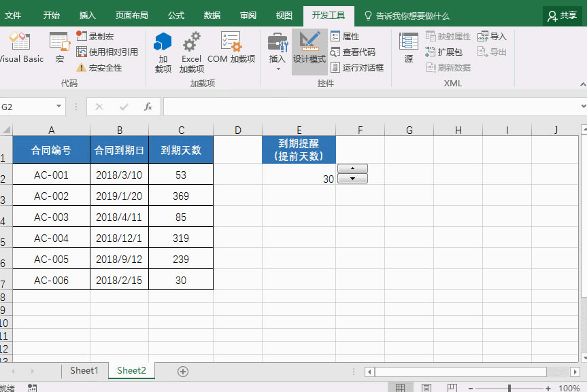Switch to the 公式 formulas tab
The height and width of the screenshot is (392, 587).
coord(176,16)
